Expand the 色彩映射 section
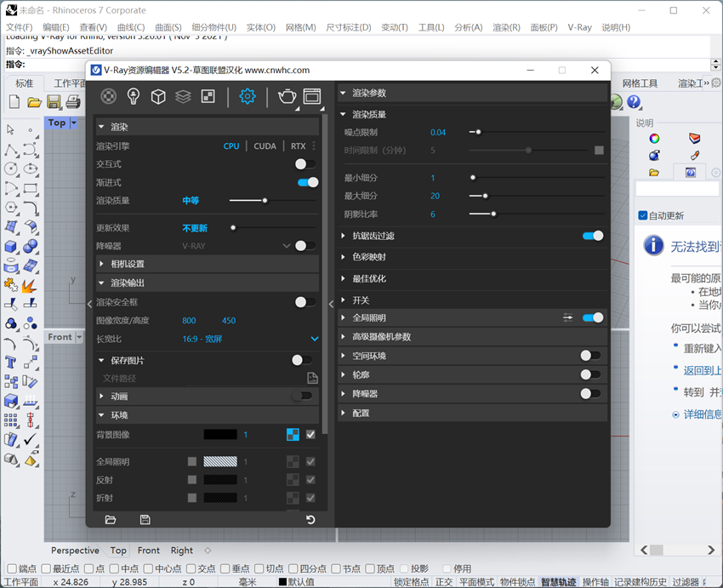This screenshot has width=723, height=588. [369, 257]
